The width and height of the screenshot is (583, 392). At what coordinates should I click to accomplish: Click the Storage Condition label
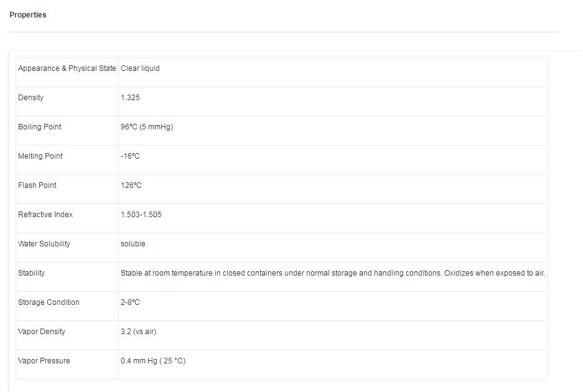point(49,302)
